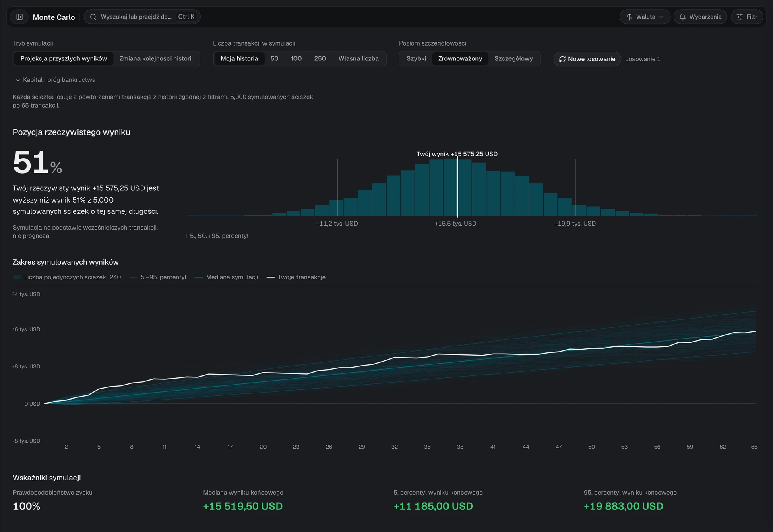Click the search magnifier icon
Screen dimensions: 773x532
[93, 17]
